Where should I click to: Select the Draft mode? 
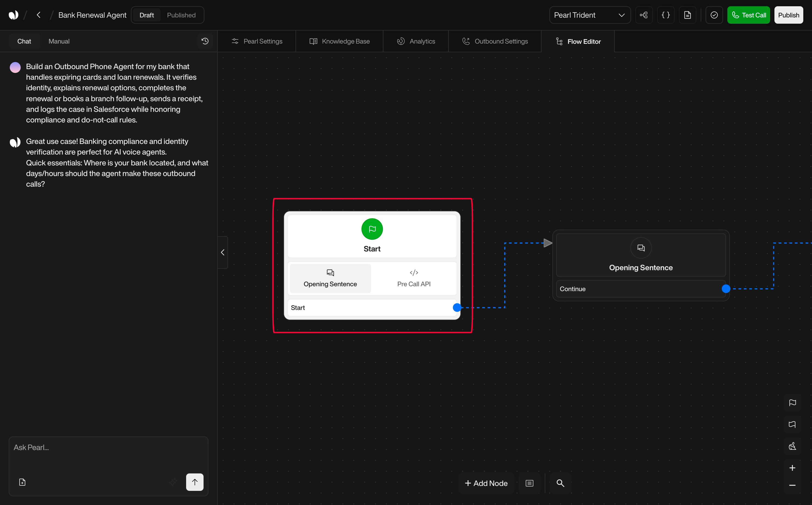146,15
